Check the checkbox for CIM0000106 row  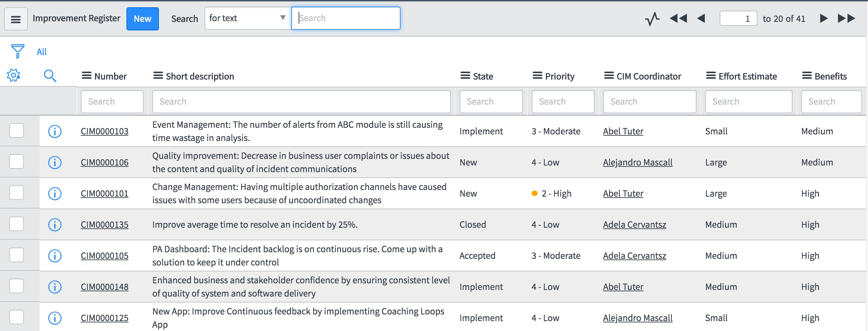point(17,162)
